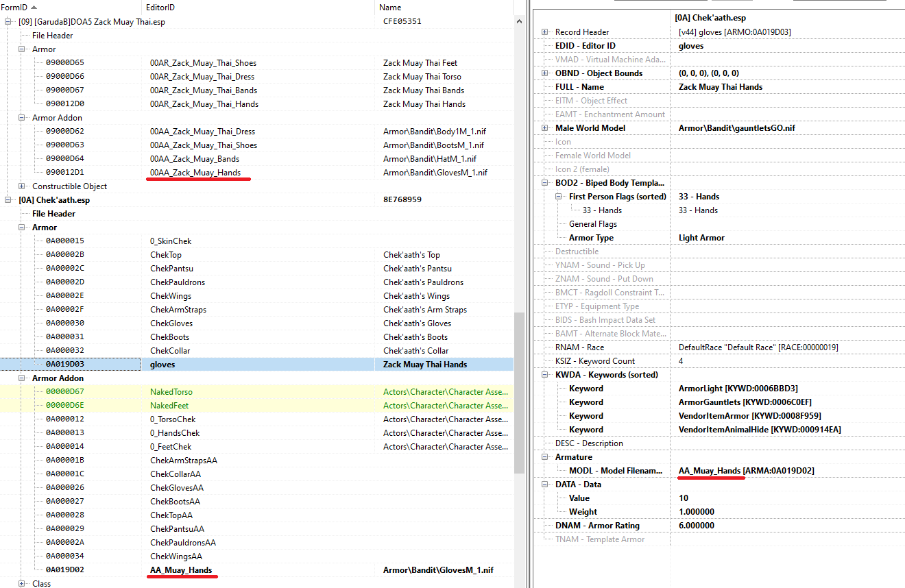Image resolution: width=905 pixels, height=588 pixels.
Task: Expand the Male World Model row
Action: click(x=544, y=128)
